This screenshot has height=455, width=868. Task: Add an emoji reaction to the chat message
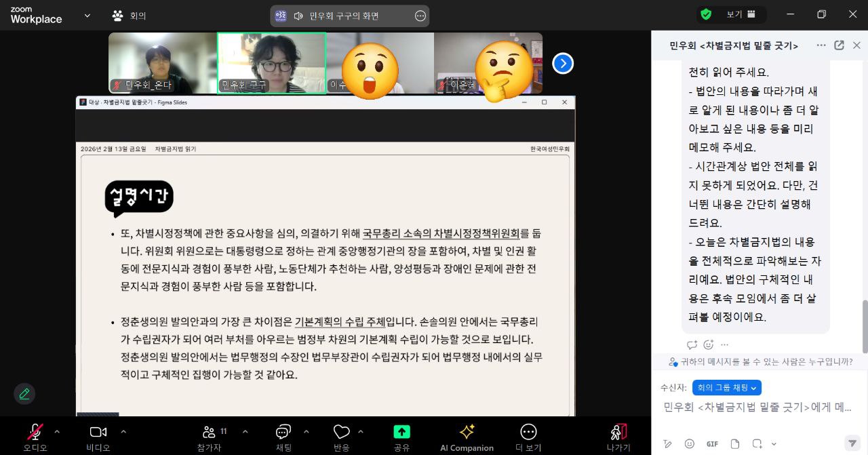coord(709,344)
